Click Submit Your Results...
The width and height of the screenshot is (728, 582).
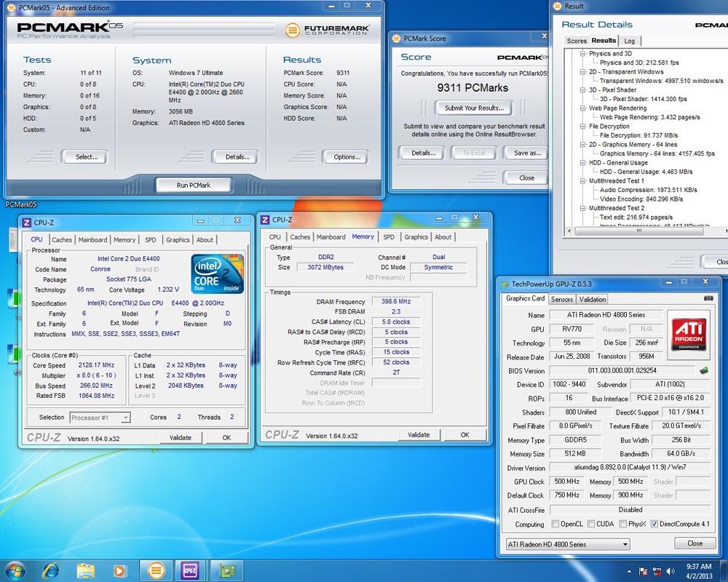tap(474, 108)
